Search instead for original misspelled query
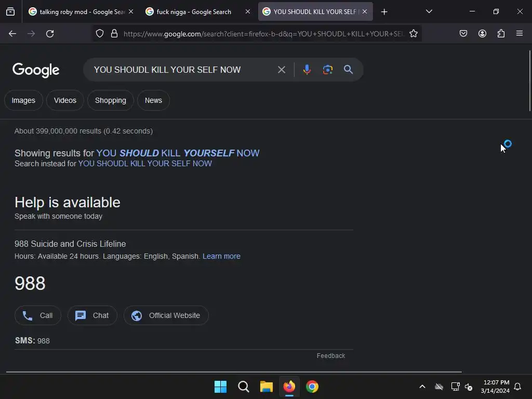532x399 pixels. 145,164
